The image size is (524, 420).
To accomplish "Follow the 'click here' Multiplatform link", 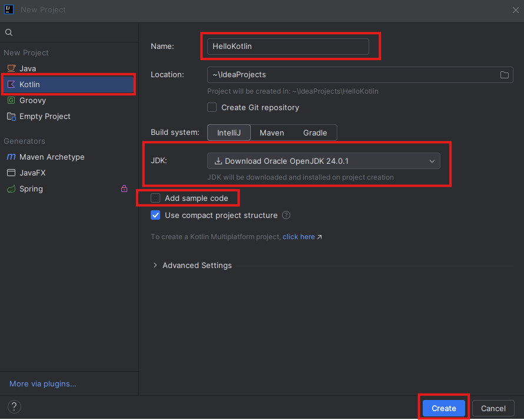I will coord(299,237).
